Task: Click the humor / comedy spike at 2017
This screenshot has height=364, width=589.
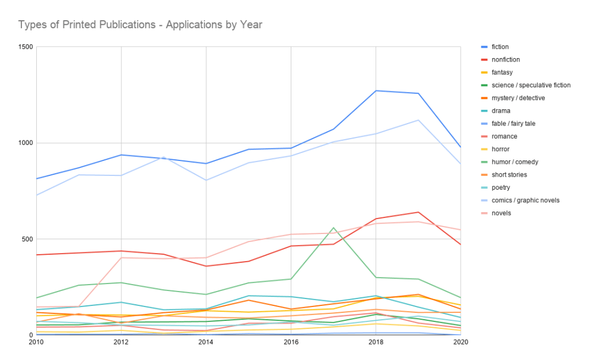Action: pos(333,228)
